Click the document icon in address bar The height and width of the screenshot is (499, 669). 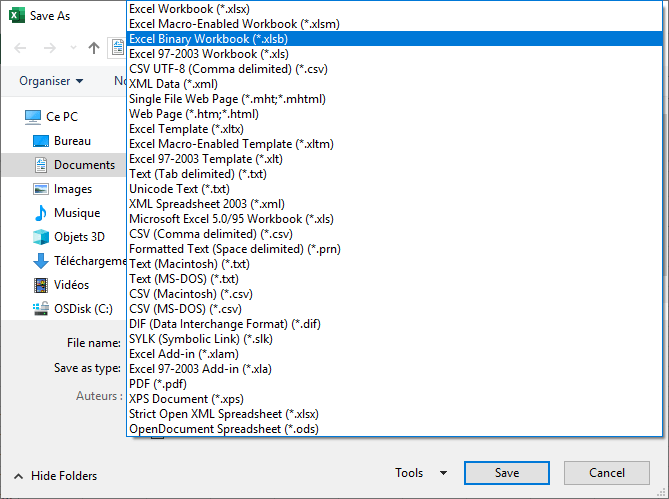118,47
